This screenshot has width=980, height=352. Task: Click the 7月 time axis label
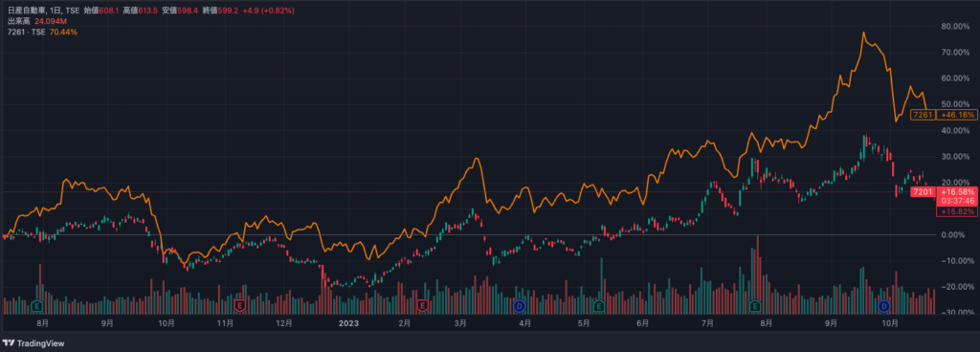click(707, 323)
